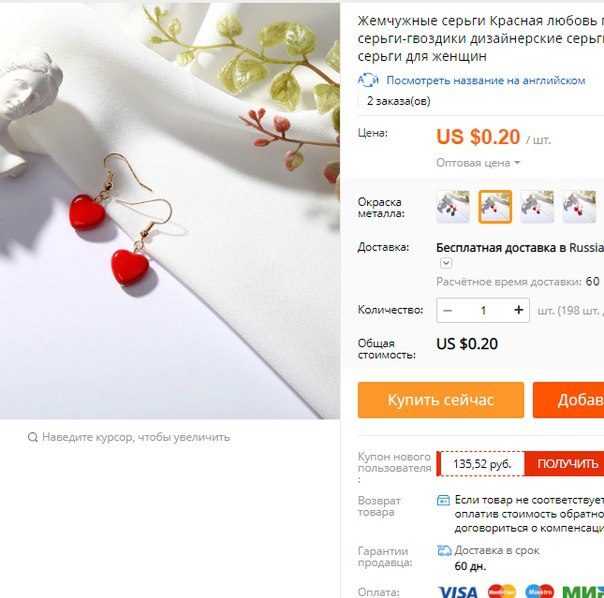604x598 pixels.
Task: Click the return policy card icon
Action: click(x=443, y=500)
